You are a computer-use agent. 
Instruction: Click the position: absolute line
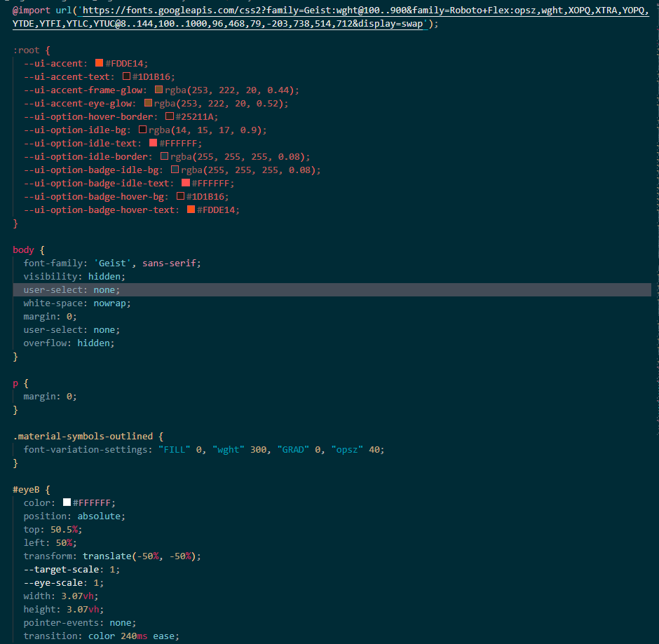74,516
